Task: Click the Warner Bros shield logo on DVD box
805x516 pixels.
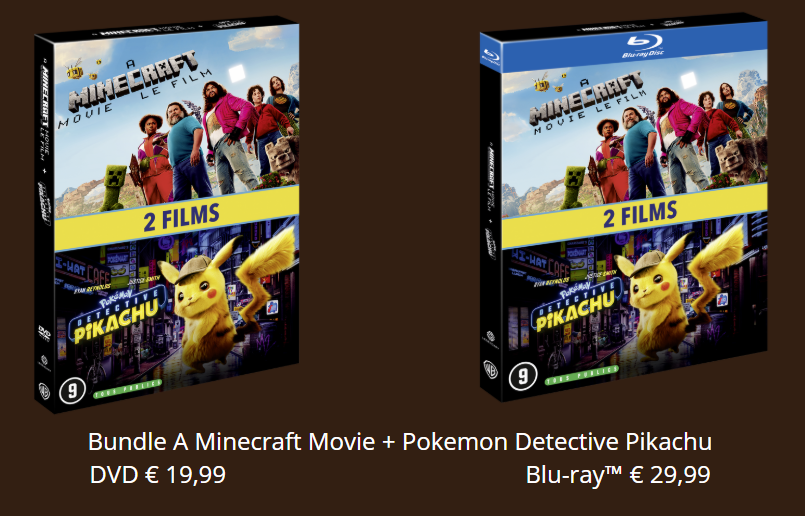Action: [44, 391]
